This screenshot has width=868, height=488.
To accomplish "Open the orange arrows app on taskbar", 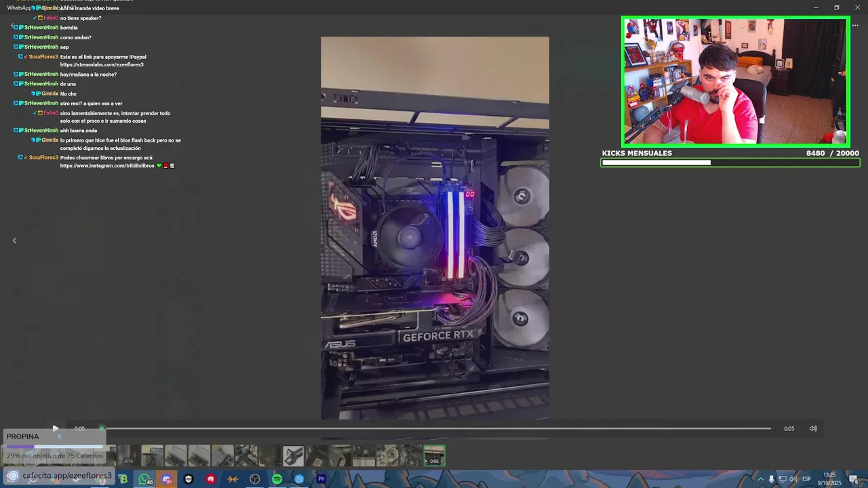I will tap(233, 479).
